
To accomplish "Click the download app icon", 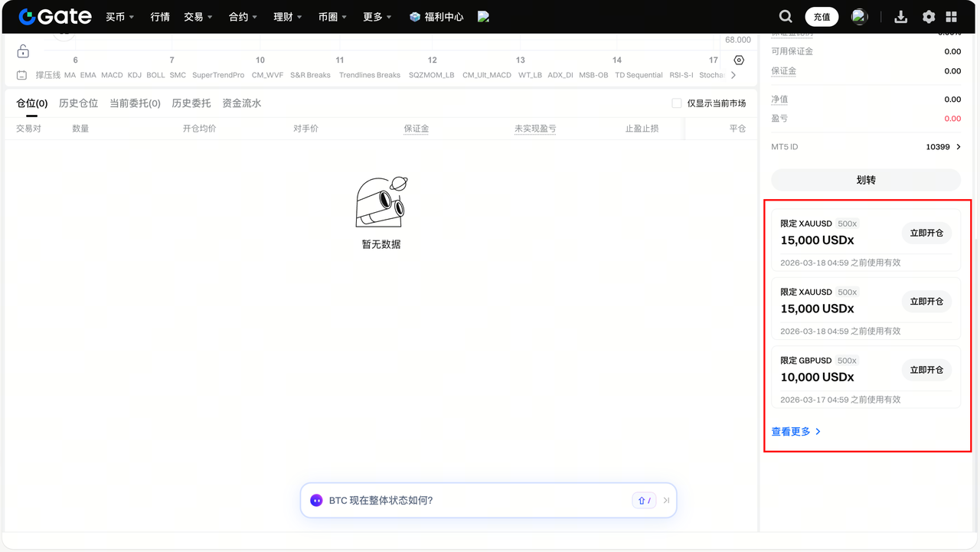I will point(901,17).
